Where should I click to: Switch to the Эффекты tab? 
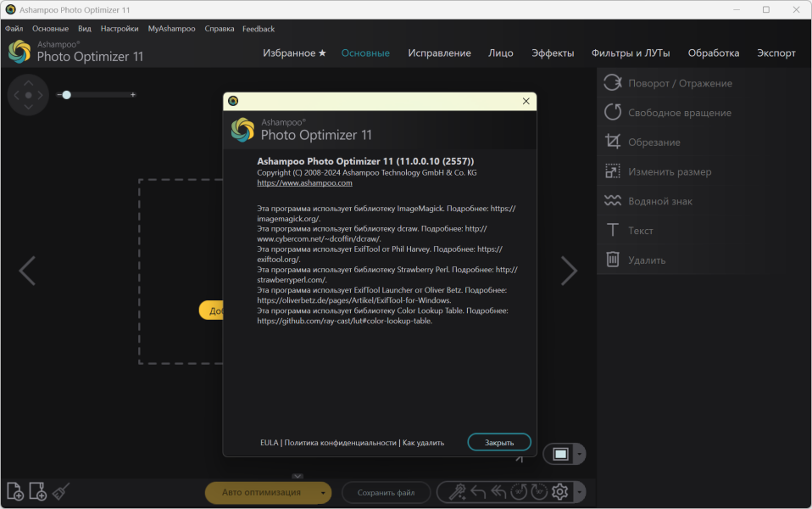[x=553, y=53]
